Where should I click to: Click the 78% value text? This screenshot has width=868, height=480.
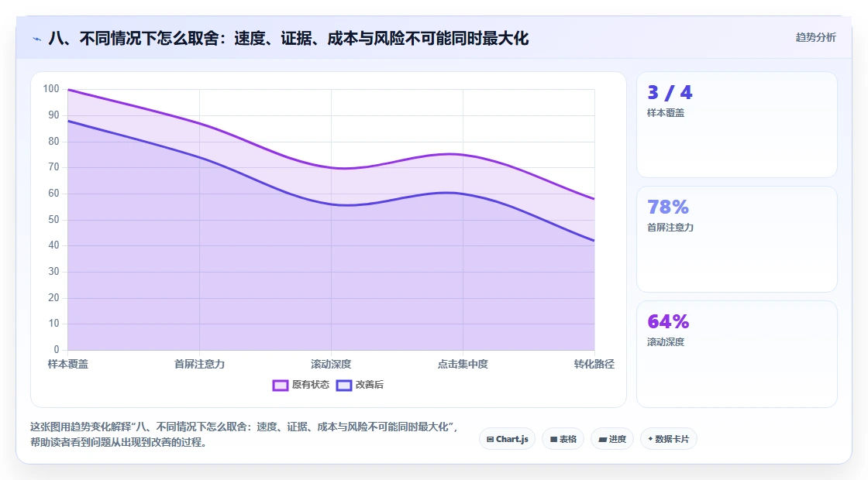[668, 207]
